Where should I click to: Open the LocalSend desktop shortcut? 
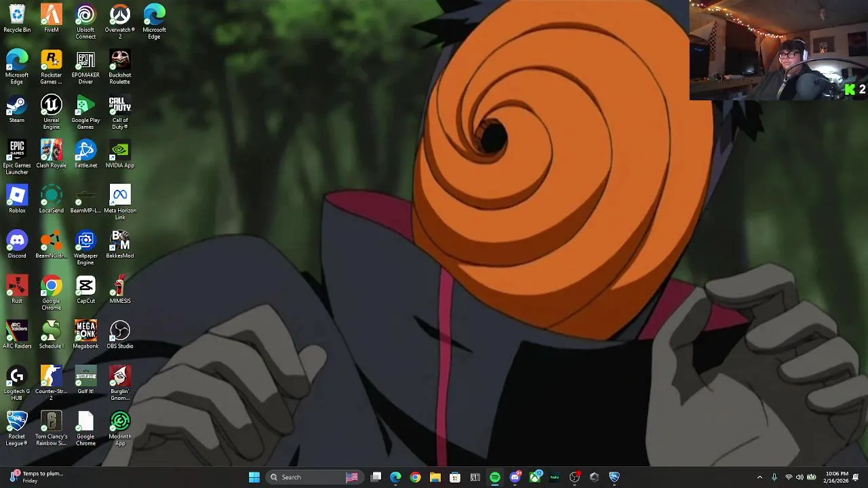tap(52, 199)
